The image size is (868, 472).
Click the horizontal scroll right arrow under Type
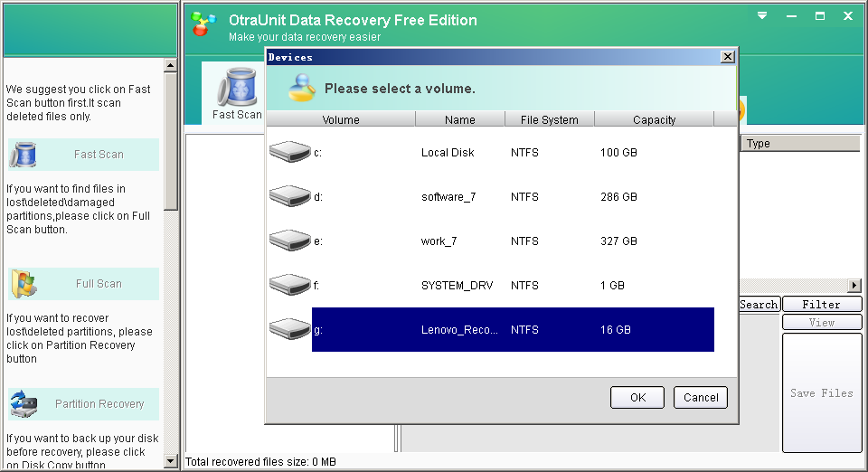(x=854, y=286)
